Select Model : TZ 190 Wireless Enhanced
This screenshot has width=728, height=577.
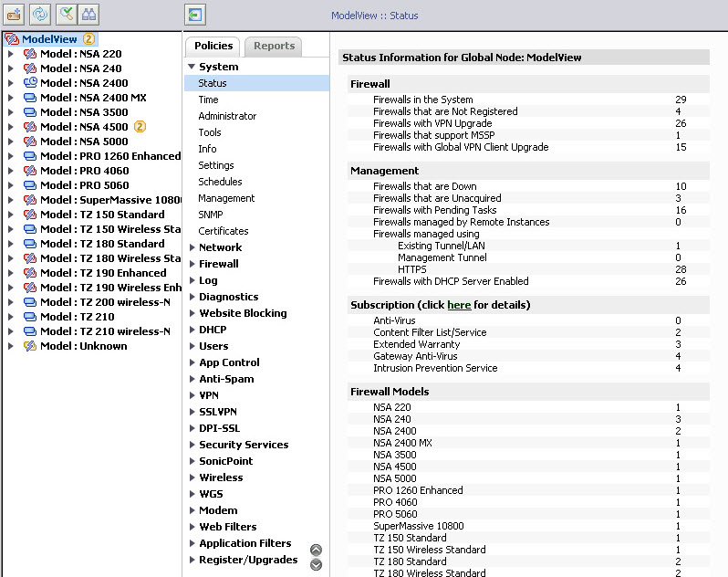[110, 288]
